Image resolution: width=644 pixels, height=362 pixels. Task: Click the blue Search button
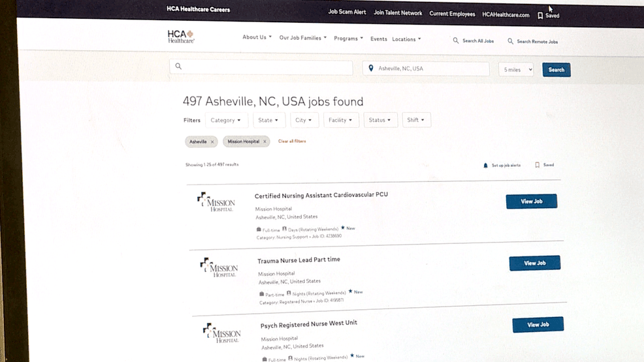556,70
